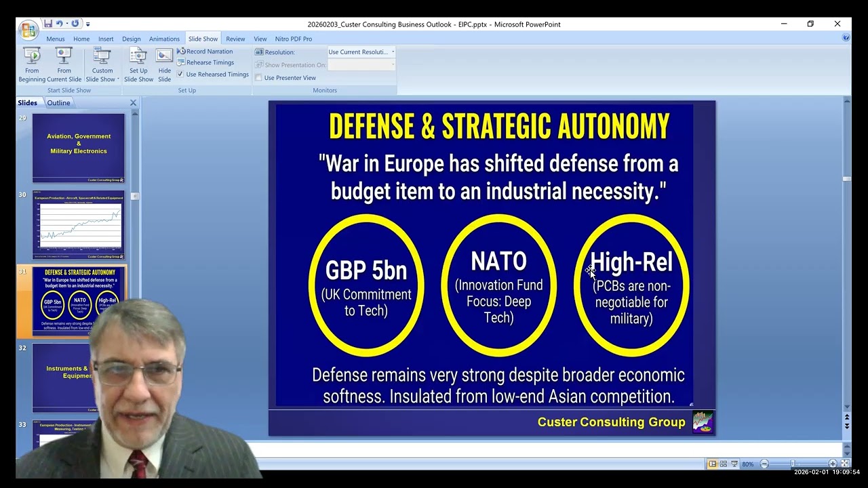Open the Undo history dropdown arrow
The width and height of the screenshot is (868, 488).
tap(66, 24)
